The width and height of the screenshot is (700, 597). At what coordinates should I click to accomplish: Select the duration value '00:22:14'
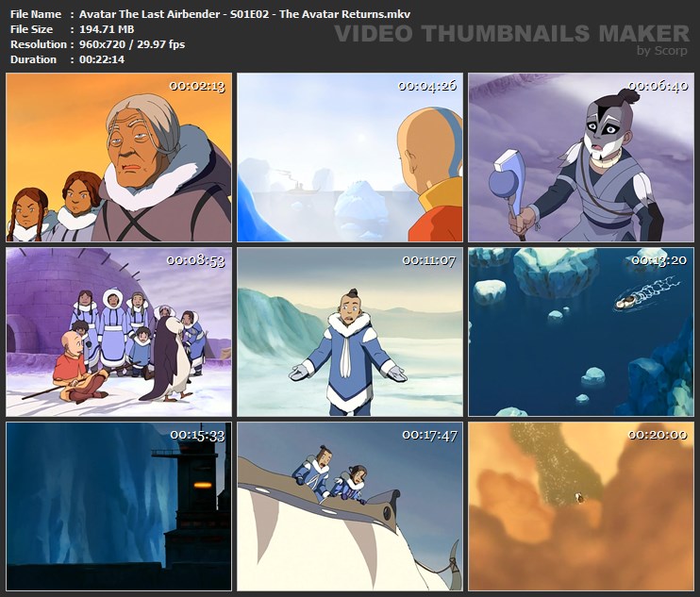click(x=102, y=59)
